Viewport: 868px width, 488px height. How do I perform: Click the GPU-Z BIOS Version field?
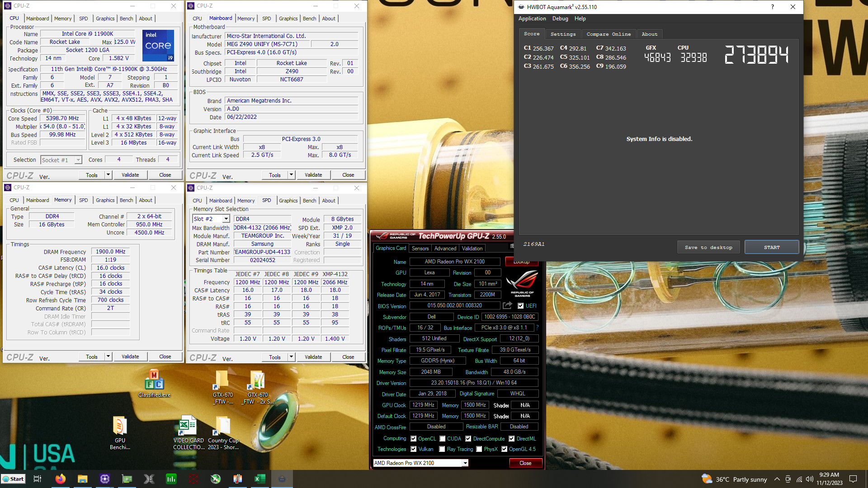pyautogui.click(x=454, y=306)
